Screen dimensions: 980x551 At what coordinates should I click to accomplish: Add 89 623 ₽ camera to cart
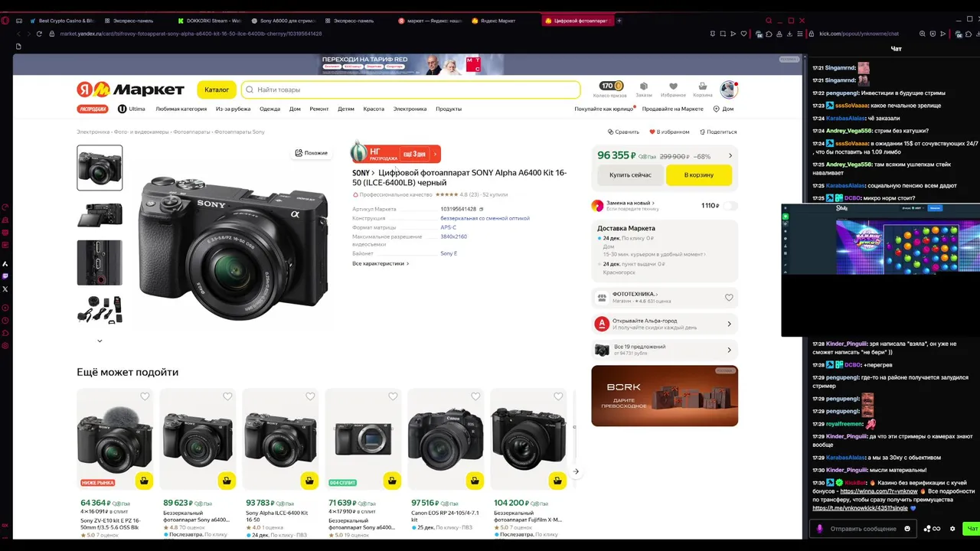pos(226,481)
